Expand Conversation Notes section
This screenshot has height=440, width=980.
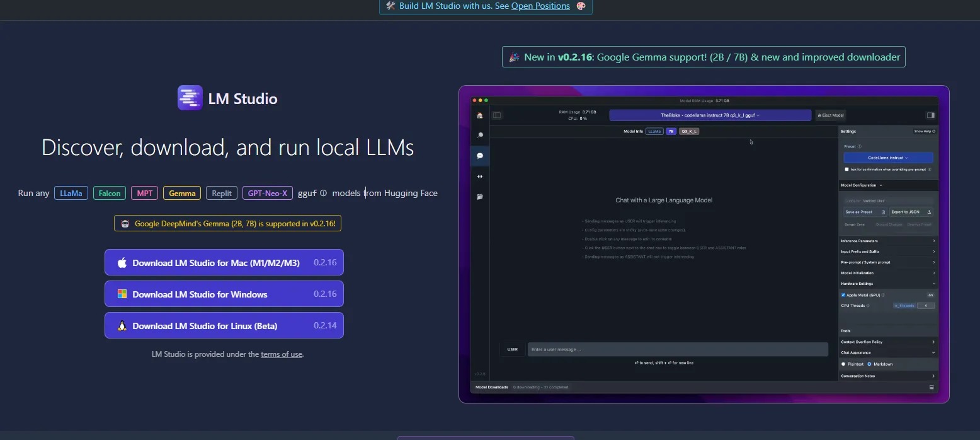(x=888, y=376)
